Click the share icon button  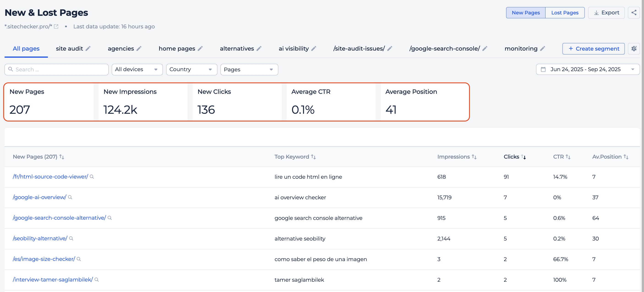pos(633,13)
